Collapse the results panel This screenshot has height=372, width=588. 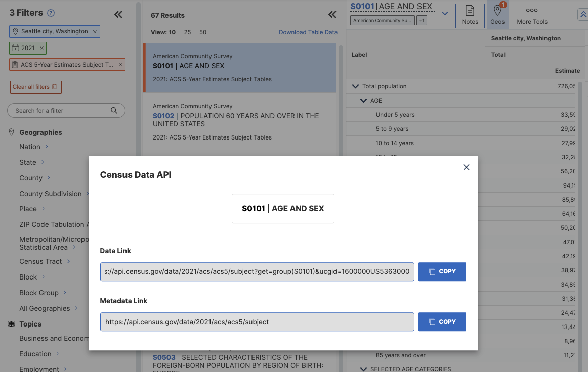(332, 15)
